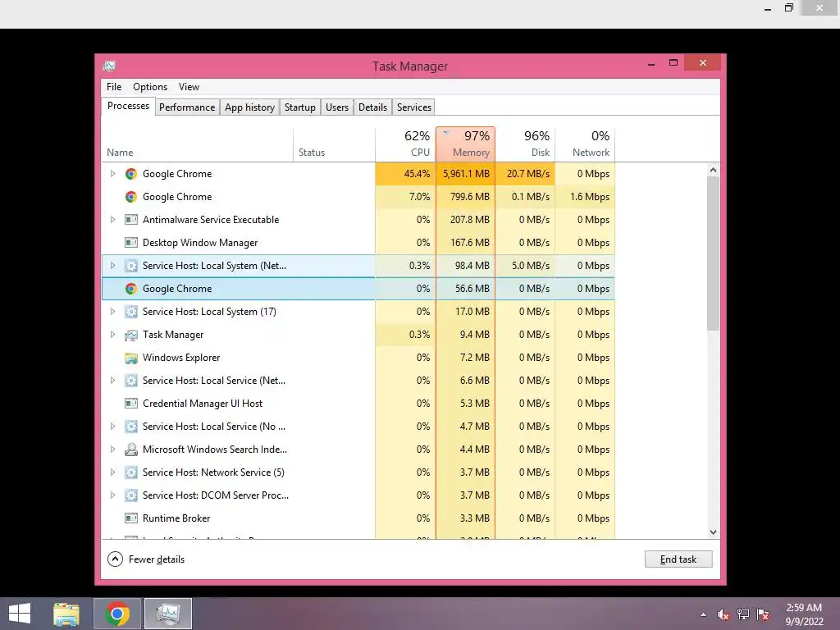Switch to the Services tab

click(x=414, y=107)
